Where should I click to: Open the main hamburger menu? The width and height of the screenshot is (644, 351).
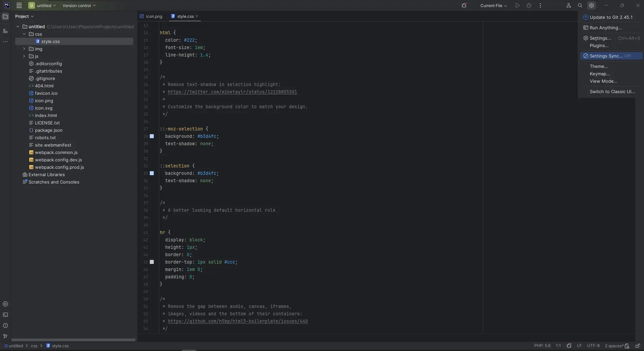point(19,5)
